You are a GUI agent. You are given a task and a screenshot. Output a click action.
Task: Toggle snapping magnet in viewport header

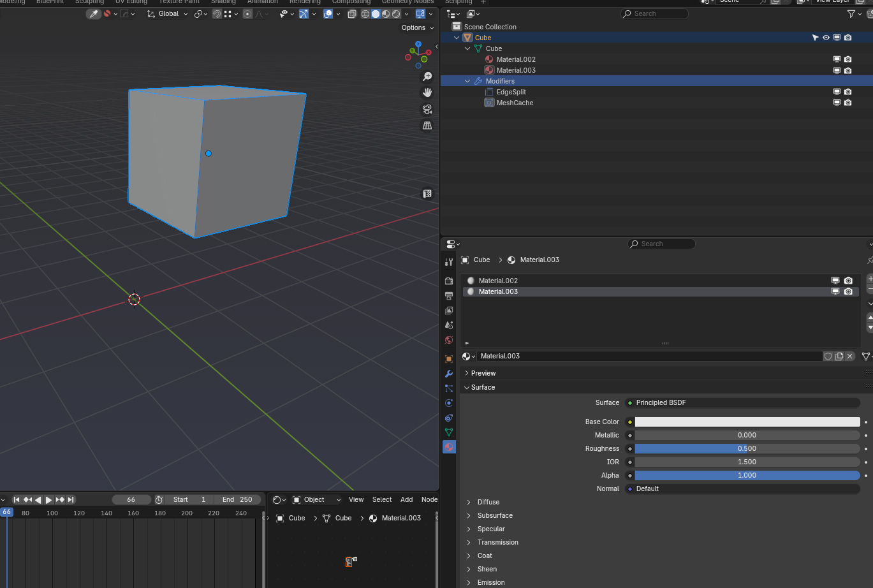[217, 14]
